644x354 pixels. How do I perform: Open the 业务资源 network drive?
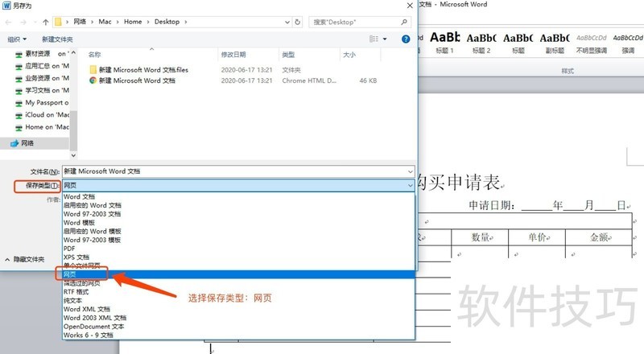pos(42,78)
